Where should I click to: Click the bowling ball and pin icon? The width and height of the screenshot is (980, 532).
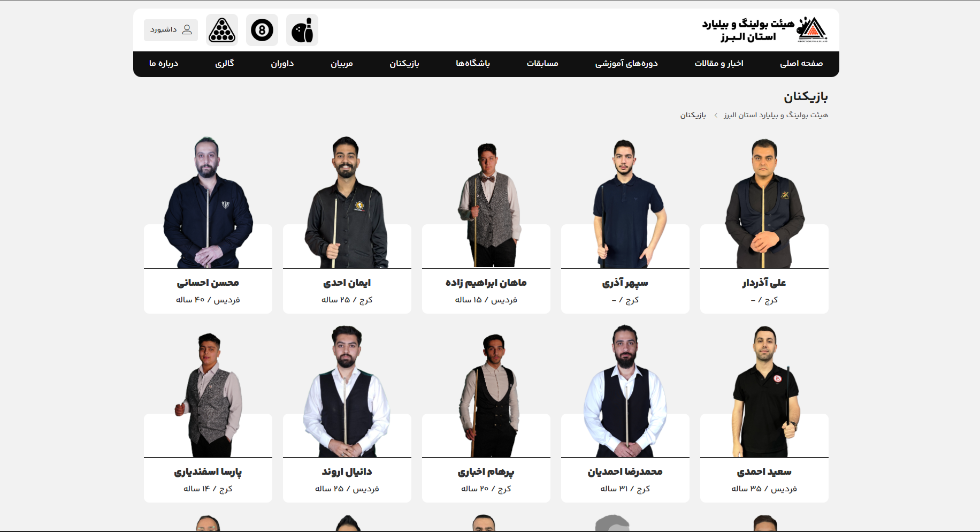[x=302, y=30]
